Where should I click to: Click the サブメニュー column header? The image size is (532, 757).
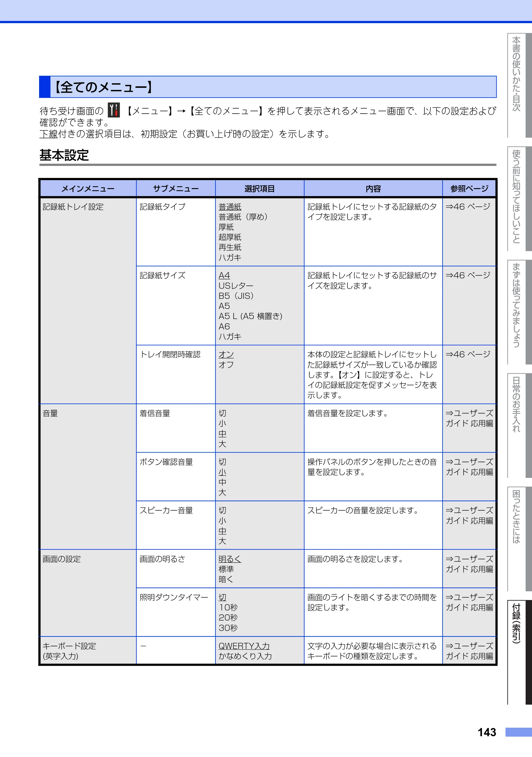176,189
